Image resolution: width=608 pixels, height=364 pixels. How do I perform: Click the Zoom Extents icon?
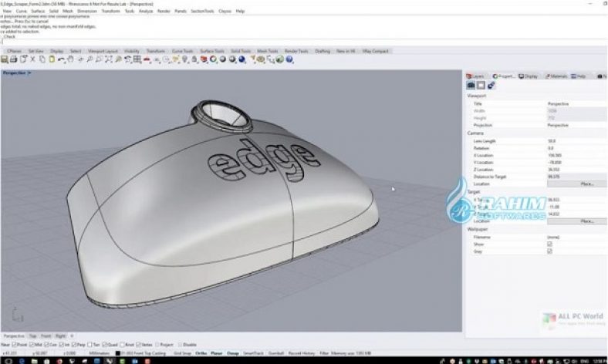point(108,59)
